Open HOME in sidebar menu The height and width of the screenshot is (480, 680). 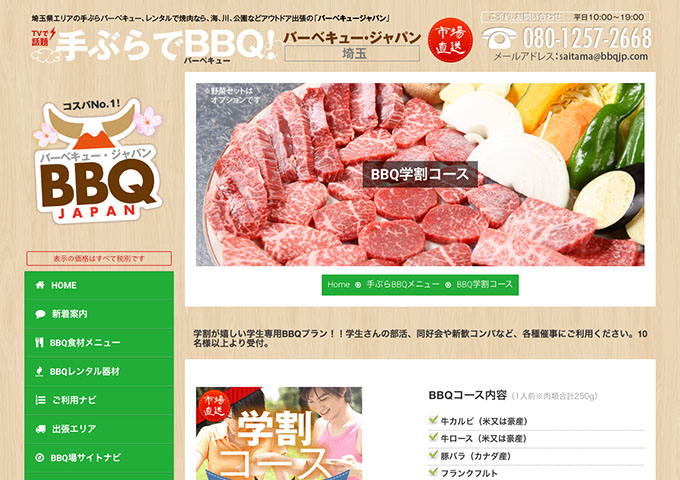coord(99,285)
